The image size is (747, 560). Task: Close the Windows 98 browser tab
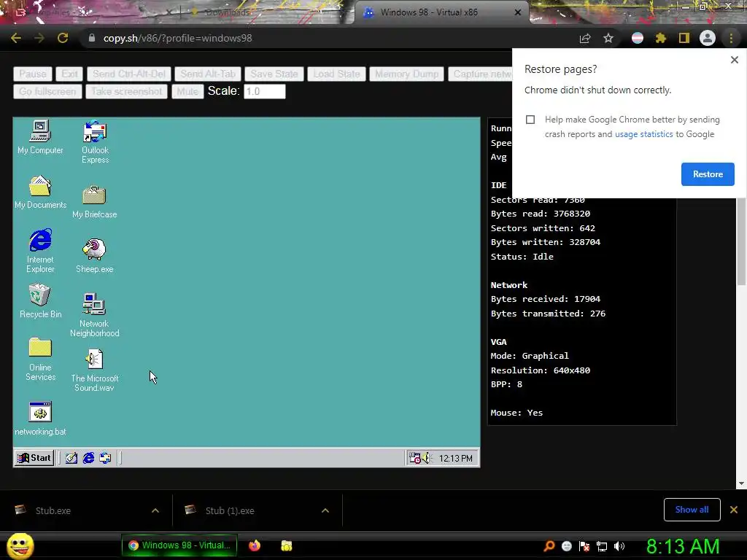pyautogui.click(x=518, y=12)
